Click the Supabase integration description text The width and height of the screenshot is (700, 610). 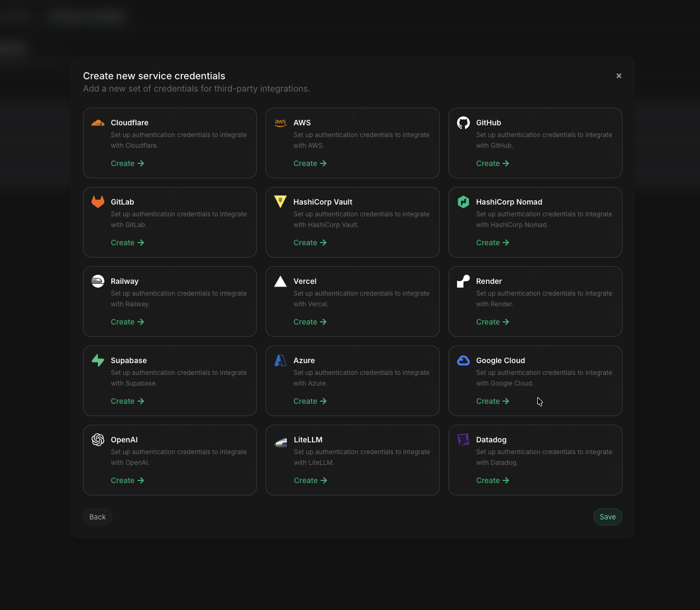[x=179, y=378]
